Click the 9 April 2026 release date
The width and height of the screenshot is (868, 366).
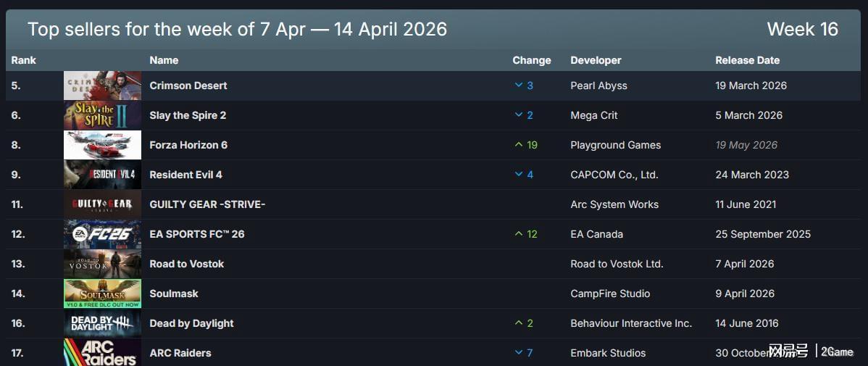pyautogui.click(x=745, y=294)
